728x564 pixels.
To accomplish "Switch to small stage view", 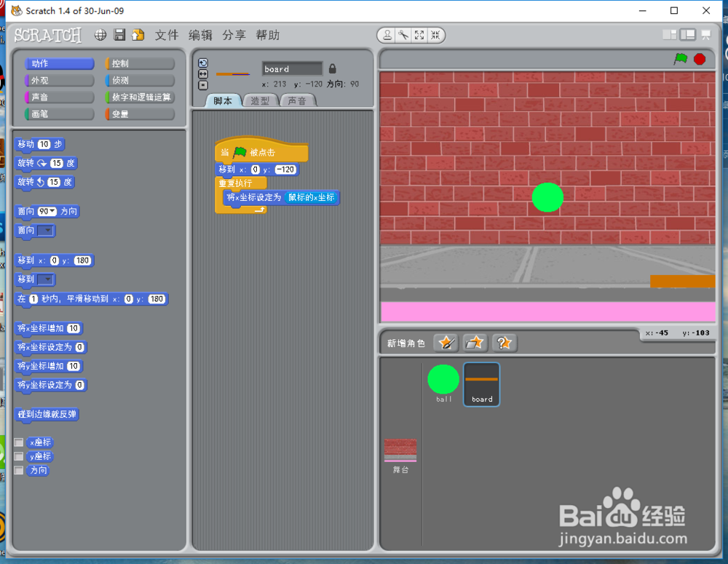I will point(670,35).
